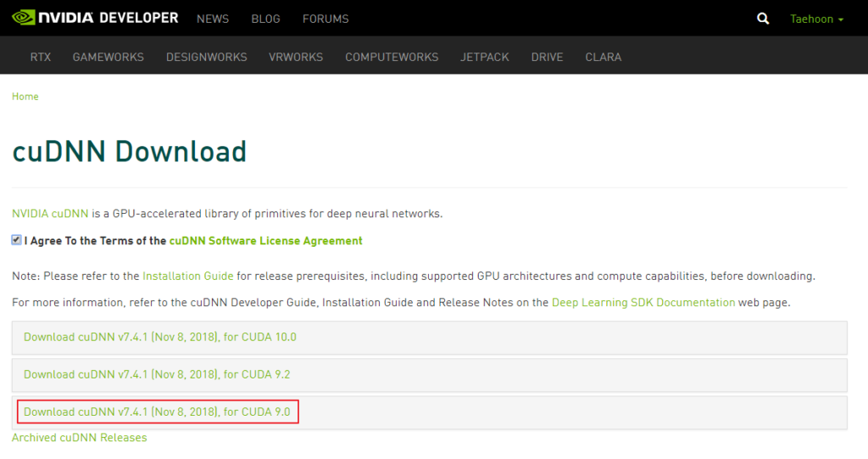This screenshot has height=459, width=868.
Task: Select DESIGNWORKS in the navigation bar
Action: tap(207, 57)
